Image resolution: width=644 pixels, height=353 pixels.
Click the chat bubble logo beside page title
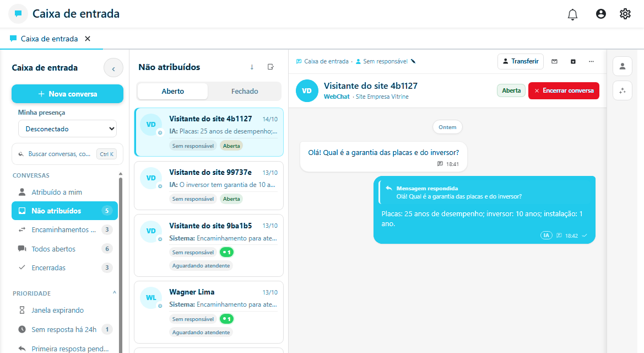pos(18,14)
